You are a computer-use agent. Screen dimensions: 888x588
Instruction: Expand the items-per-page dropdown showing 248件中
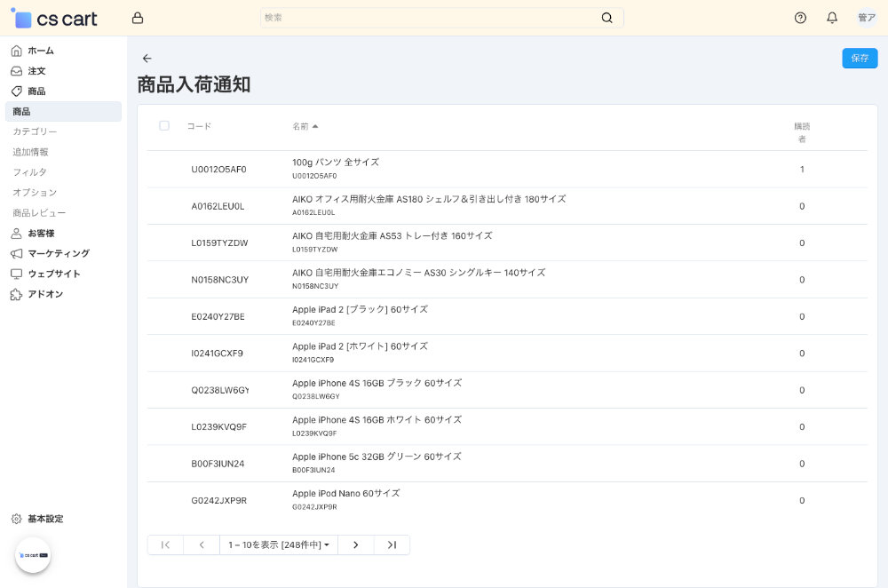tap(279, 544)
